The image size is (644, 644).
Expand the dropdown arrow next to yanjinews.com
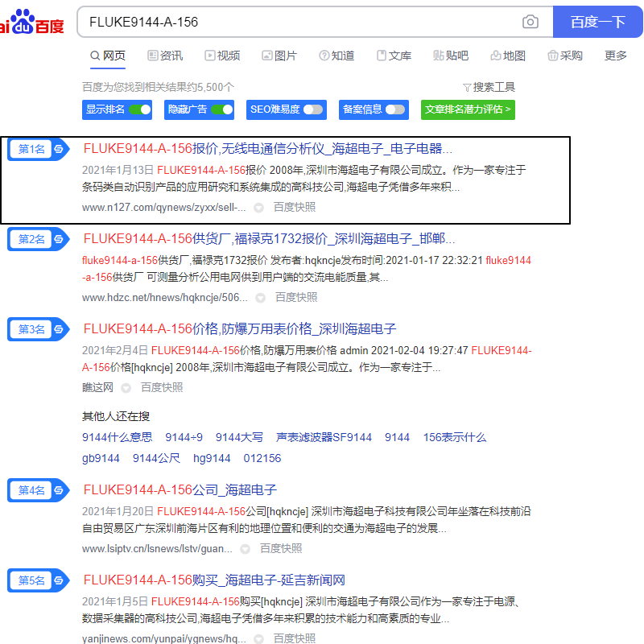tap(258, 639)
